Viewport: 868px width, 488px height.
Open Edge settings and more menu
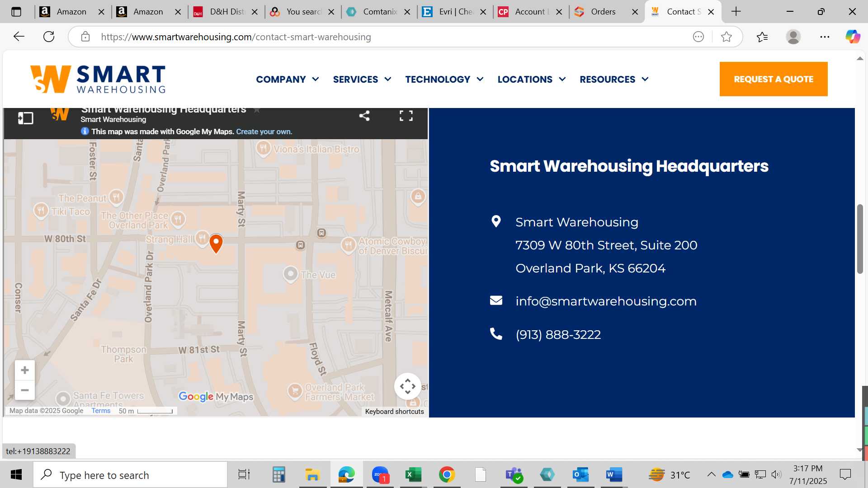[x=825, y=37]
